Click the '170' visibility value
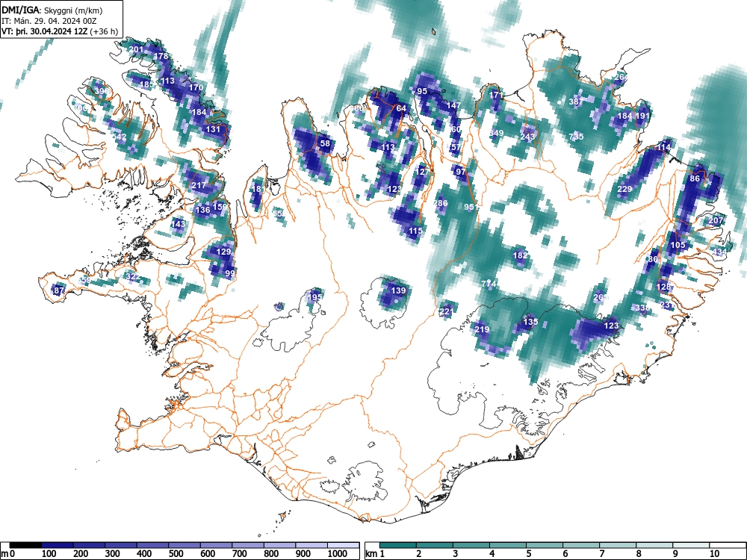This screenshot has height=560, width=747. click(196, 87)
